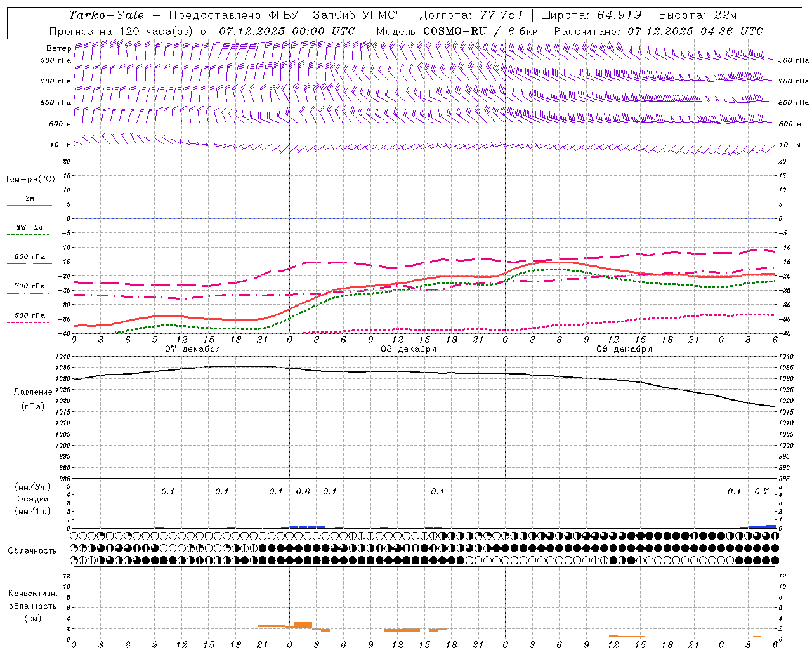812x650 pixels.
Task: Click the Модель COSMO-RU / 6.6км label
Action: (x=457, y=31)
